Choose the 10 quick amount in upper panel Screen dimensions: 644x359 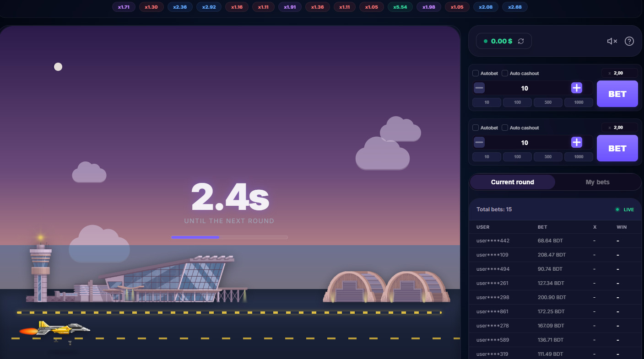tap(487, 102)
